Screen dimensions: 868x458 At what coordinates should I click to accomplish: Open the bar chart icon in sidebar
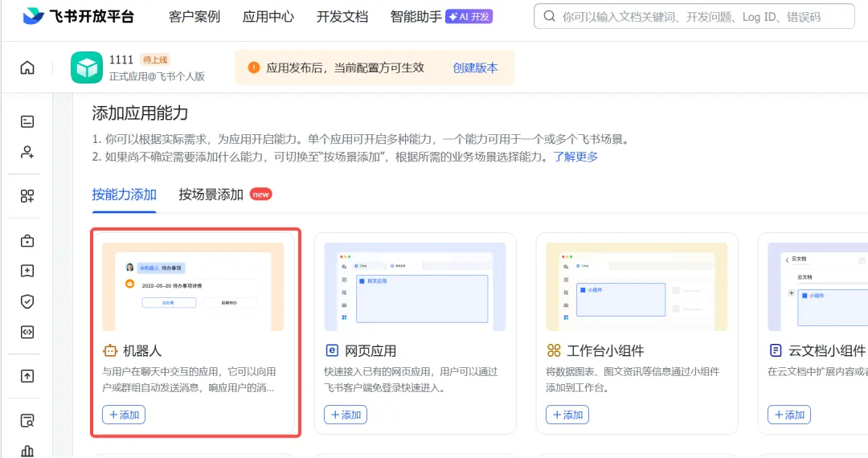[27, 452]
